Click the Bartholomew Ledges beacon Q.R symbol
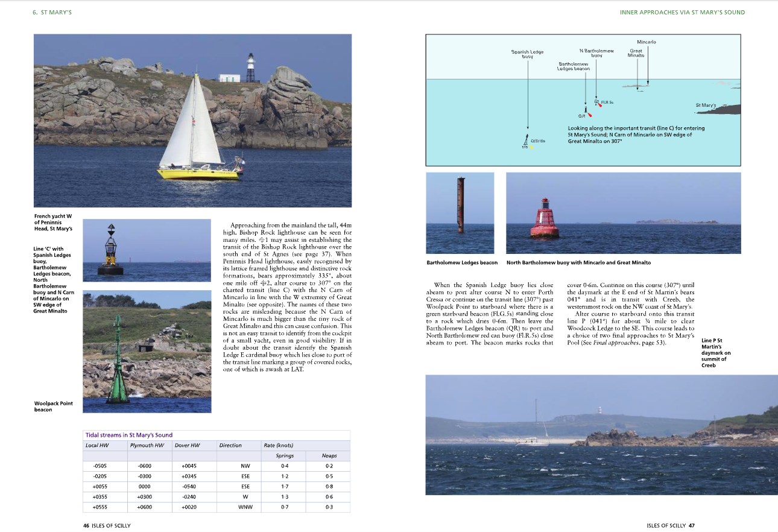Image resolution: width=778 pixels, height=532 pixels. point(586,110)
